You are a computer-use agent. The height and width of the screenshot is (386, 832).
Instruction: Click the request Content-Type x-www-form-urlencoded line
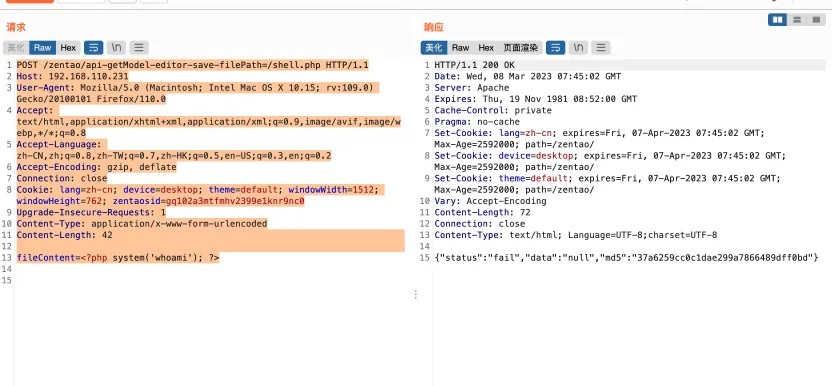(x=142, y=224)
